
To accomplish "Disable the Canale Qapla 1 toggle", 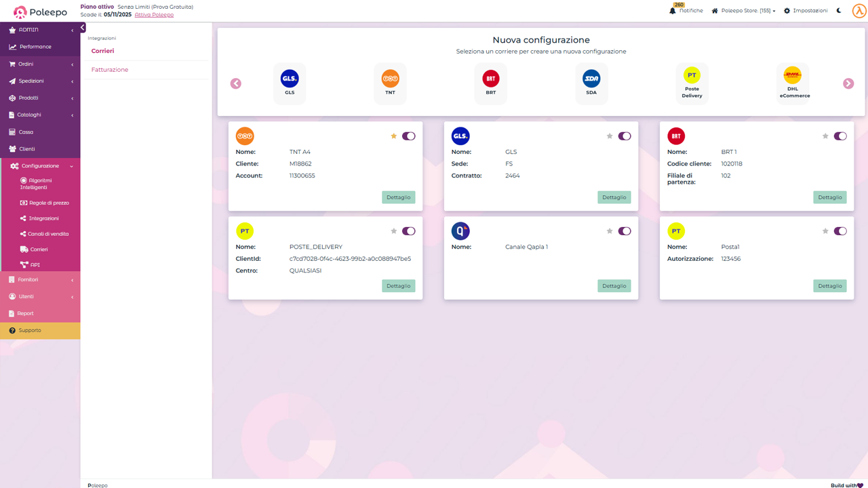I will (x=625, y=231).
